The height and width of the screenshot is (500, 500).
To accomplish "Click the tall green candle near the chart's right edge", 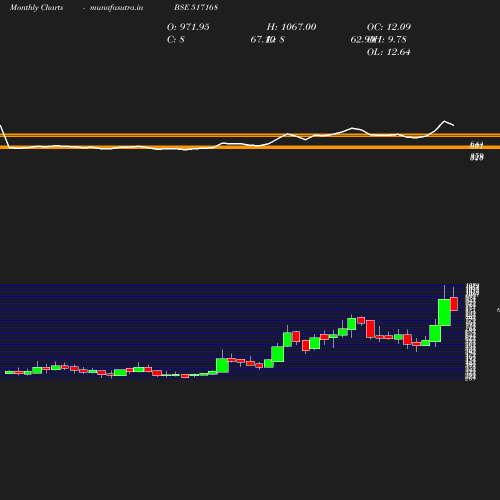I will click(444, 312).
